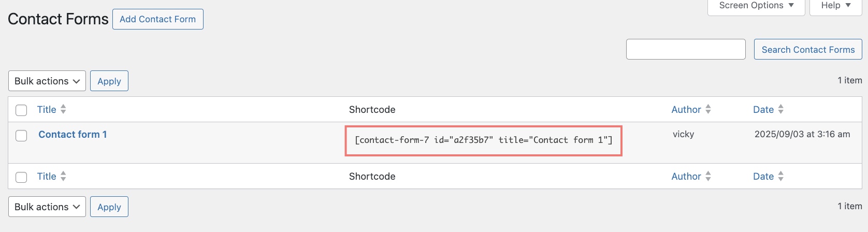Focus the contact forms search field
The width and height of the screenshot is (868, 232).
click(x=685, y=49)
